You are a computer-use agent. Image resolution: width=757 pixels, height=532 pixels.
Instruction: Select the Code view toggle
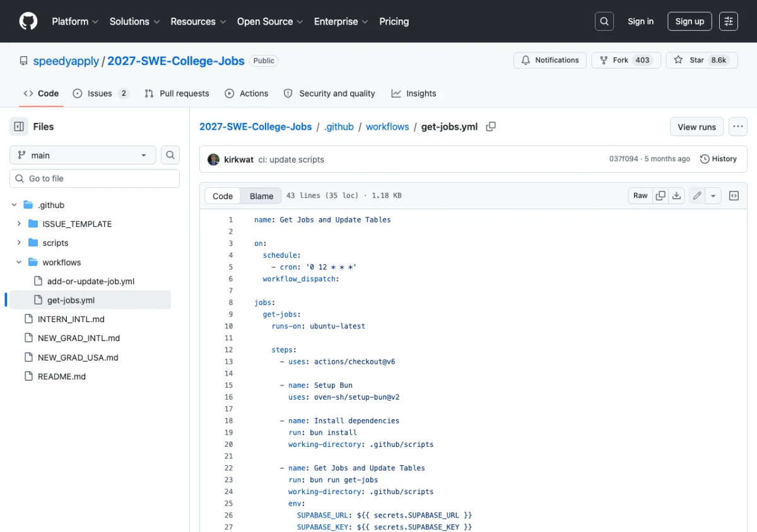point(223,196)
